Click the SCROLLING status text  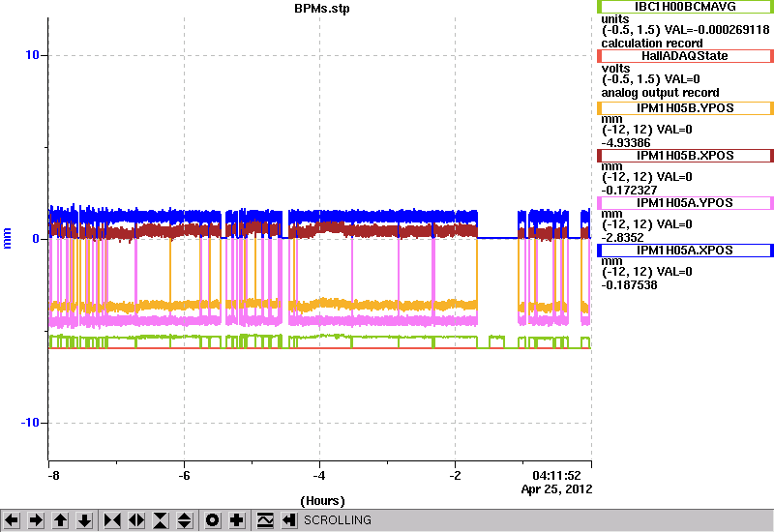click(x=338, y=520)
